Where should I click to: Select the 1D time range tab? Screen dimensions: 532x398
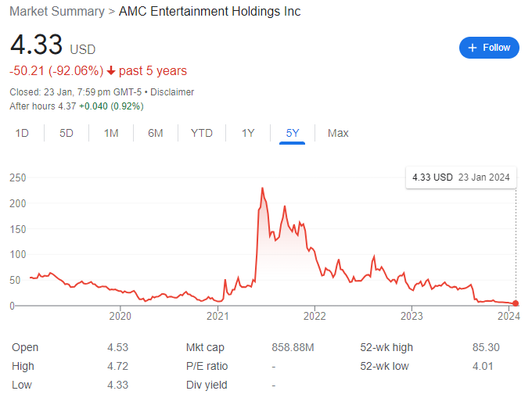(x=22, y=133)
